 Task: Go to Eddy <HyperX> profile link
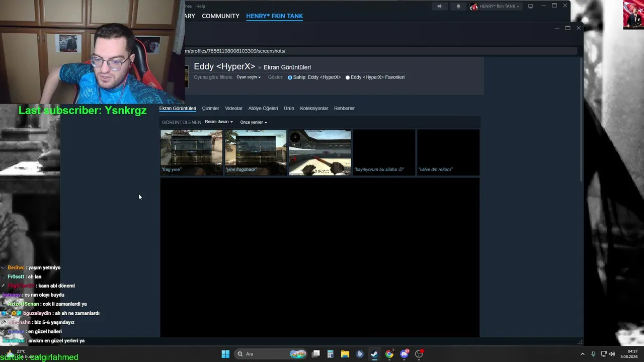point(224,66)
